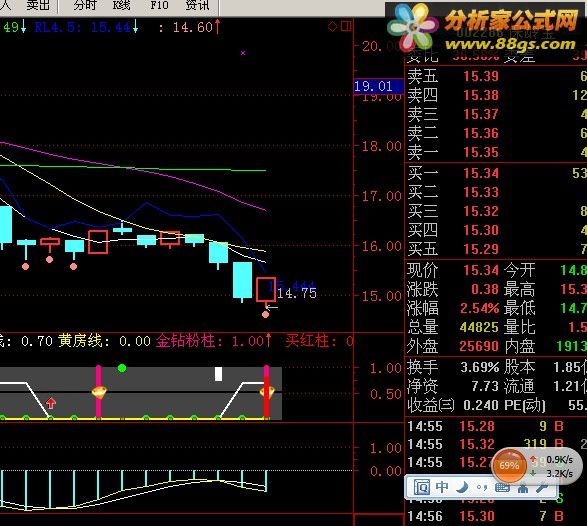The image size is (587, 526).
Task: Click the pink dot below the latest candle
Action: (x=265, y=314)
